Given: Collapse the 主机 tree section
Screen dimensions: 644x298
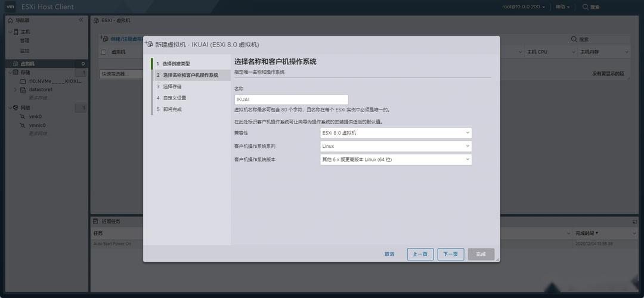Looking at the screenshot, I should tap(10, 32).
